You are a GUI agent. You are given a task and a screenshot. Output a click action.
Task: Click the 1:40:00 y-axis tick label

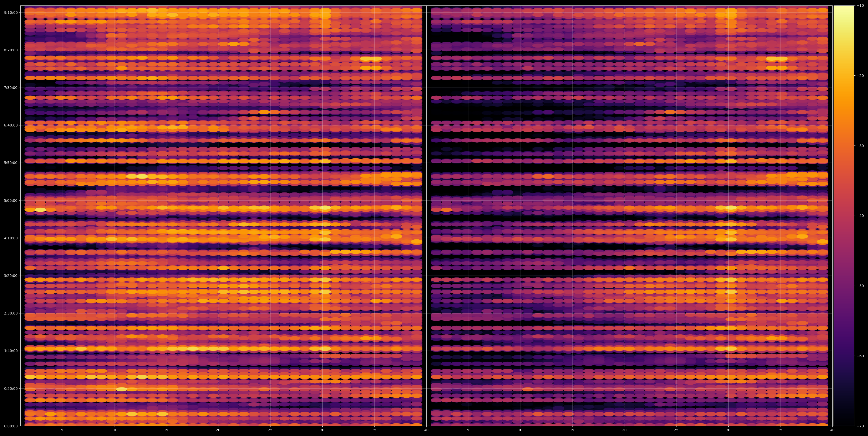pyautogui.click(x=11, y=351)
